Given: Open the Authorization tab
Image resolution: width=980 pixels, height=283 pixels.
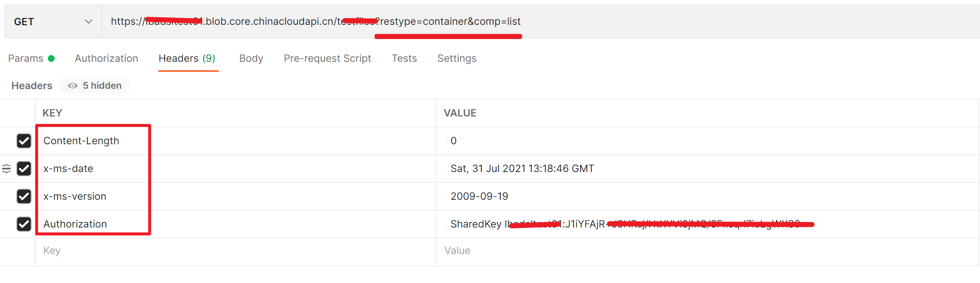Looking at the screenshot, I should tap(106, 58).
